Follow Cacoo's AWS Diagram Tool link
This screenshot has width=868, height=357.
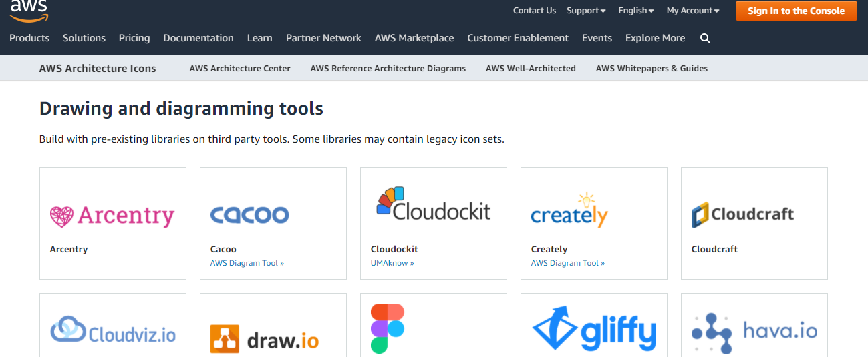[x=247, y=263]
